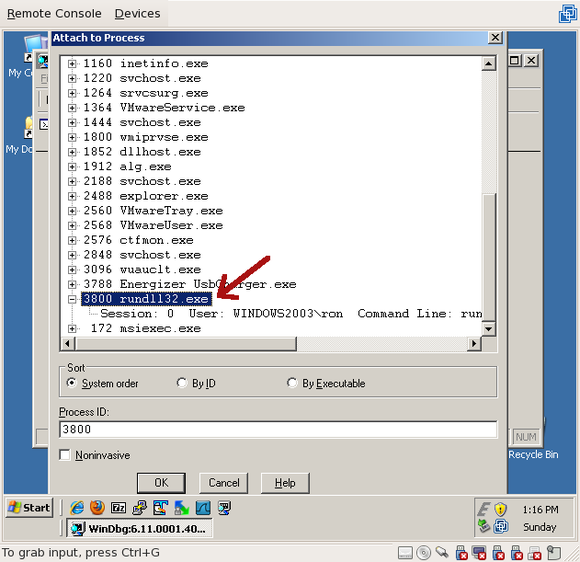Image resolution: width=580 pixels, height=562 pixels.
Task: Open Help for Attach to Process
Action: pyautogui.click(x=285, y=483)
